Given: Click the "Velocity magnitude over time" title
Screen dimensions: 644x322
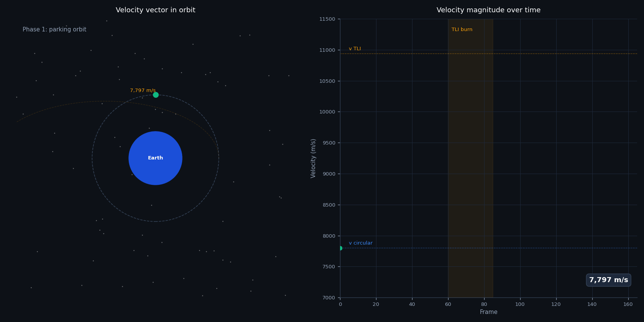Looking at the screenshot, I should pos(488,10).
